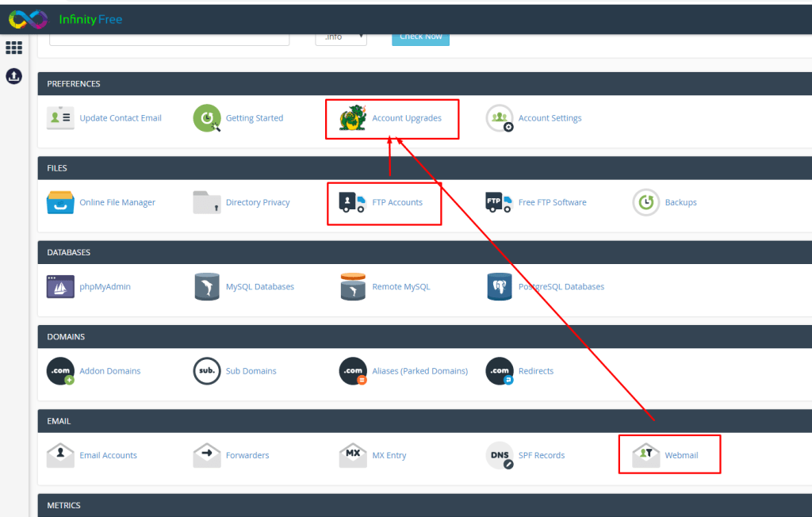Click the Email Accounts link

[108, 456]
